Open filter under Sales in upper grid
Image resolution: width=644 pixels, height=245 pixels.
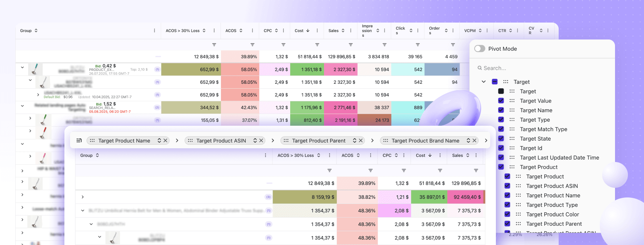351,45
